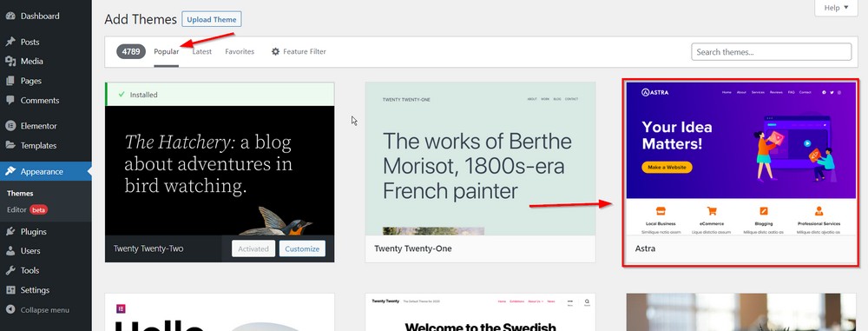Open the Elementor menu label
This screenshot has width=868, height=331.
coord(39,126)
